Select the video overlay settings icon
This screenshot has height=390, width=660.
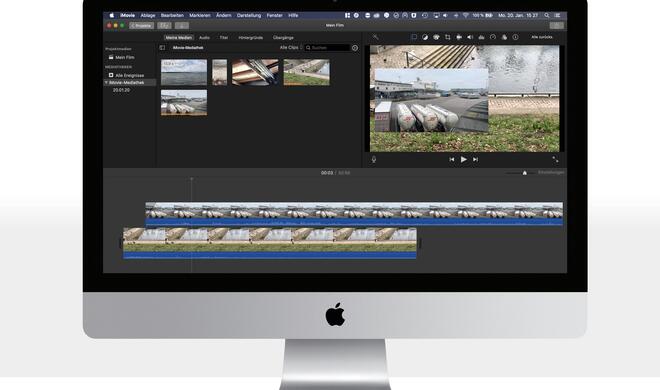414,37
